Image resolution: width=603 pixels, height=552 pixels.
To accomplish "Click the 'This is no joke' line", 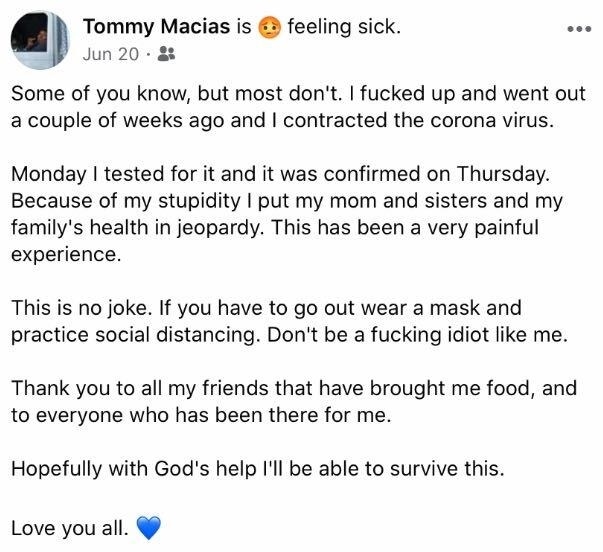I will [266, 309].
